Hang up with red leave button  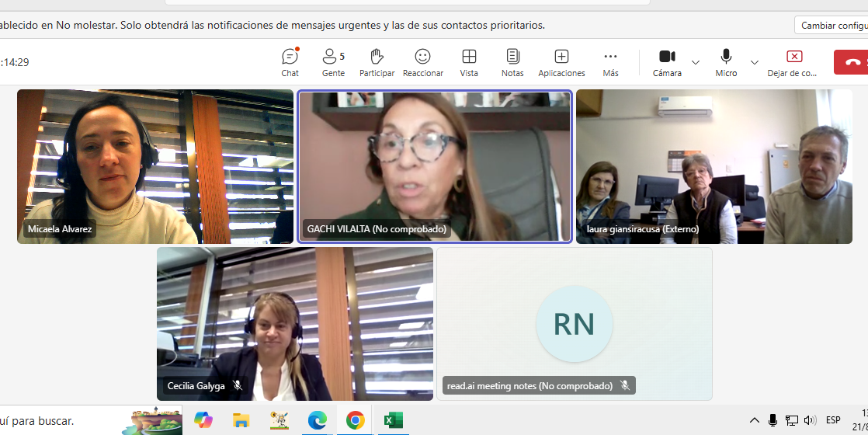[x=852, y=62]
